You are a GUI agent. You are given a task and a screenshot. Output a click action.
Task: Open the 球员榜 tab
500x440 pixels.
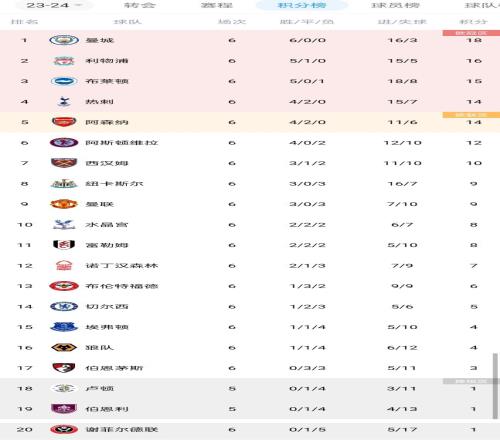click(395, 5)
